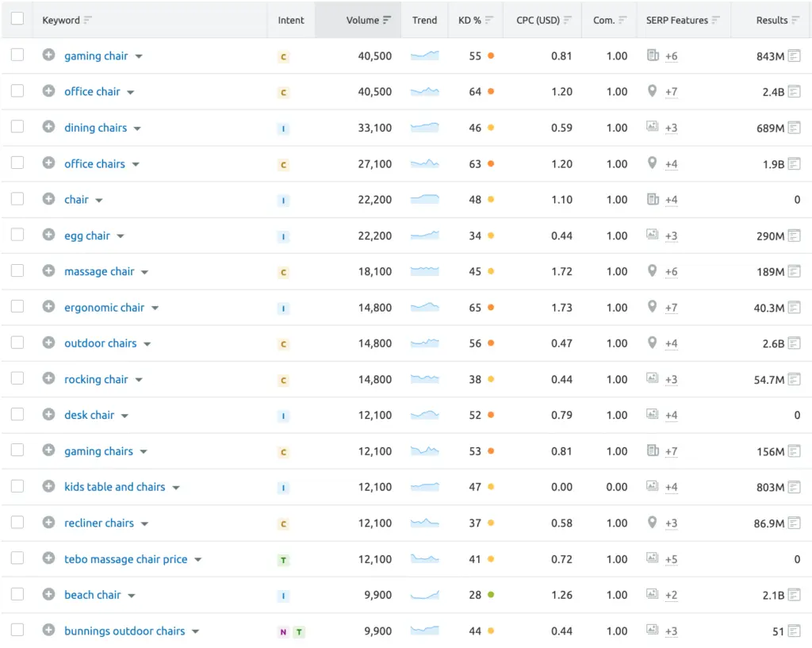Click plus icon beside tebo massage chair price
Image resolution: width=812 pixels, height=648 pixels.
point(48,558)
